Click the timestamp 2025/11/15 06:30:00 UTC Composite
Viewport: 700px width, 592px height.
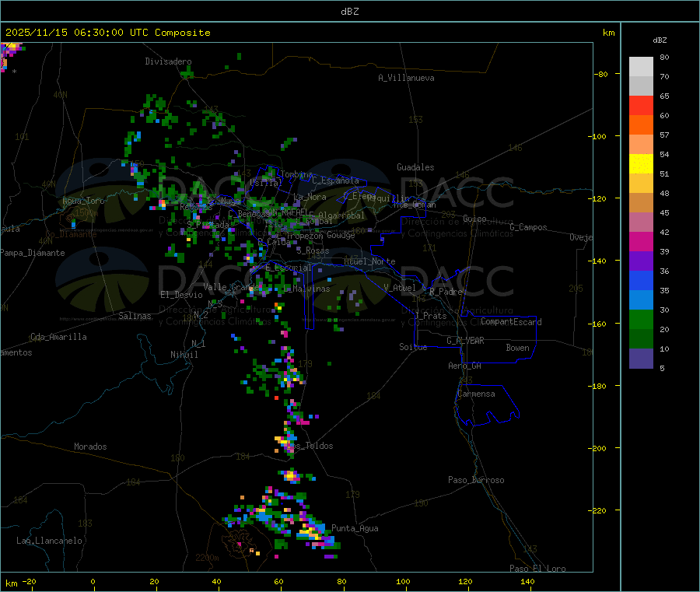pyautogui.click(x=107, y=33)
